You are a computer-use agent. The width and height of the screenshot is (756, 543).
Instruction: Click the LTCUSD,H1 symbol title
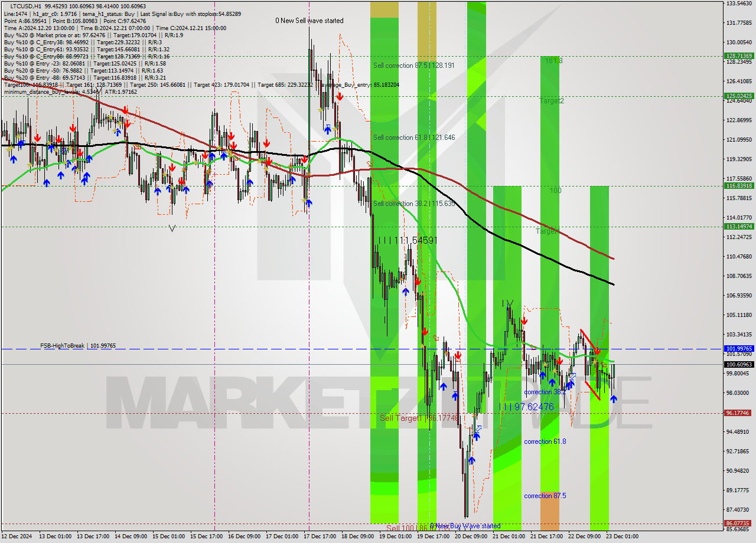point(26,5)
